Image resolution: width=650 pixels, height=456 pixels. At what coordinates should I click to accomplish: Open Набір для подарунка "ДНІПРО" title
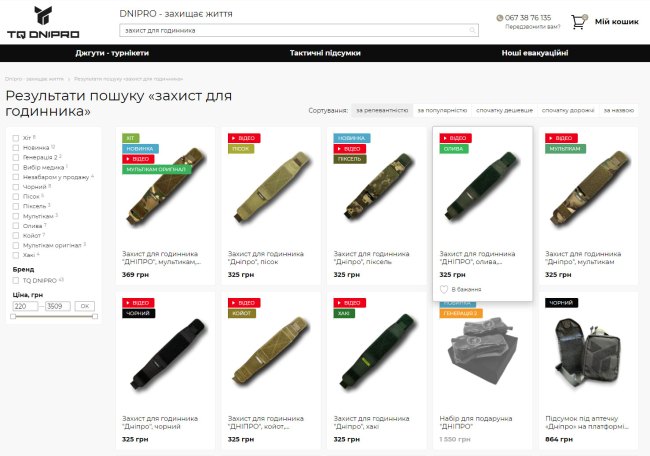tap(476, 422)
